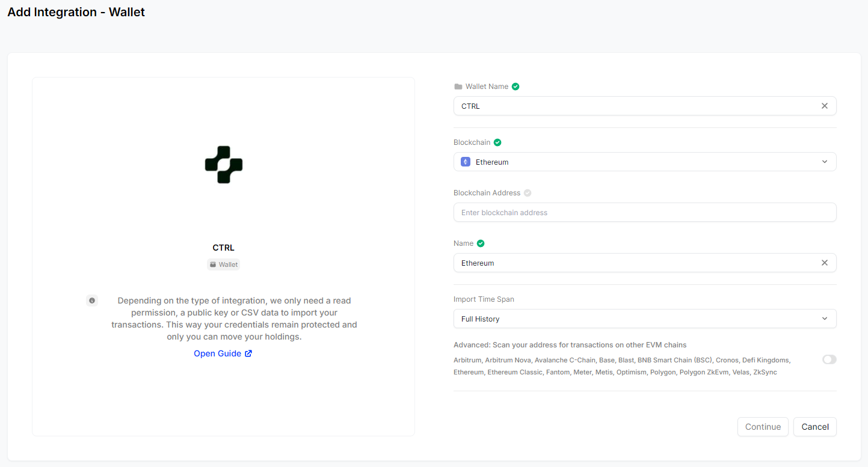Click the Cancel button
The height and width of the screenshot is (467, 868).
click(815, 427)
